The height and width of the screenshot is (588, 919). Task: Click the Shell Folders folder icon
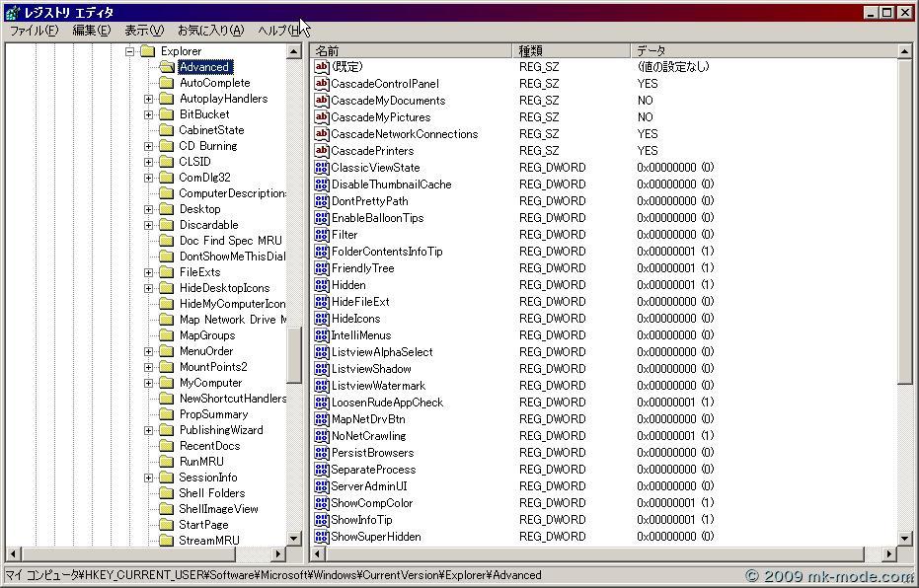[x=167, y=493]
